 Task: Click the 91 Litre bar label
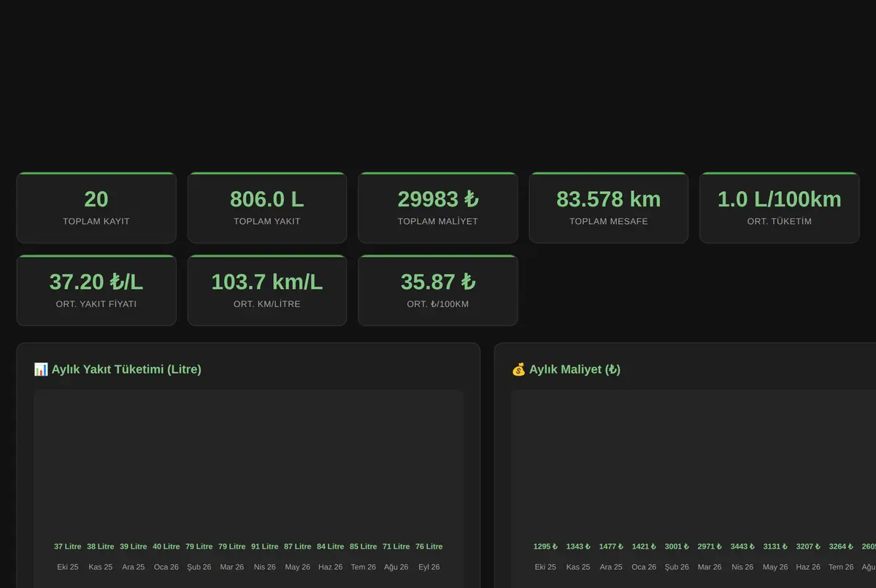click(x=265, y=546)
